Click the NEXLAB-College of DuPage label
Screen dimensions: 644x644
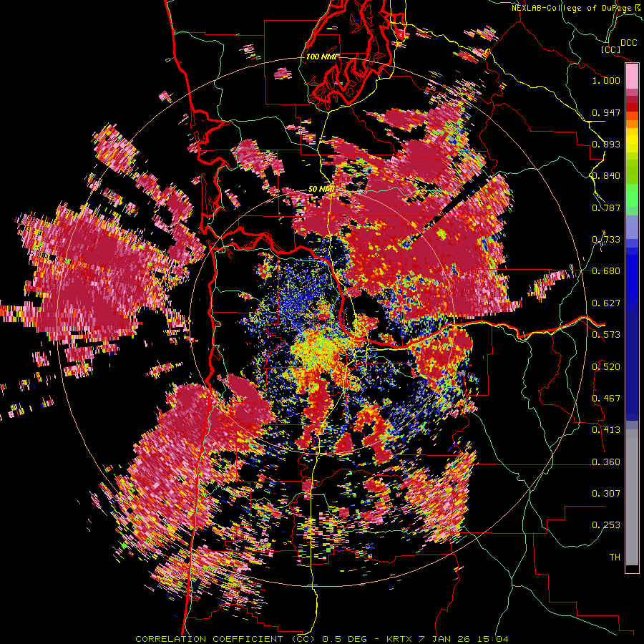click(577, 8)
